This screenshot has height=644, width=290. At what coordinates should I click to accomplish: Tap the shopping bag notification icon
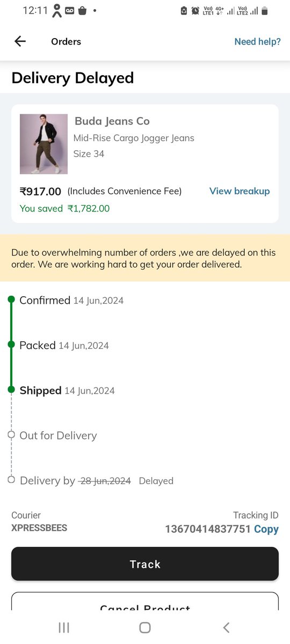coord(82,10)
